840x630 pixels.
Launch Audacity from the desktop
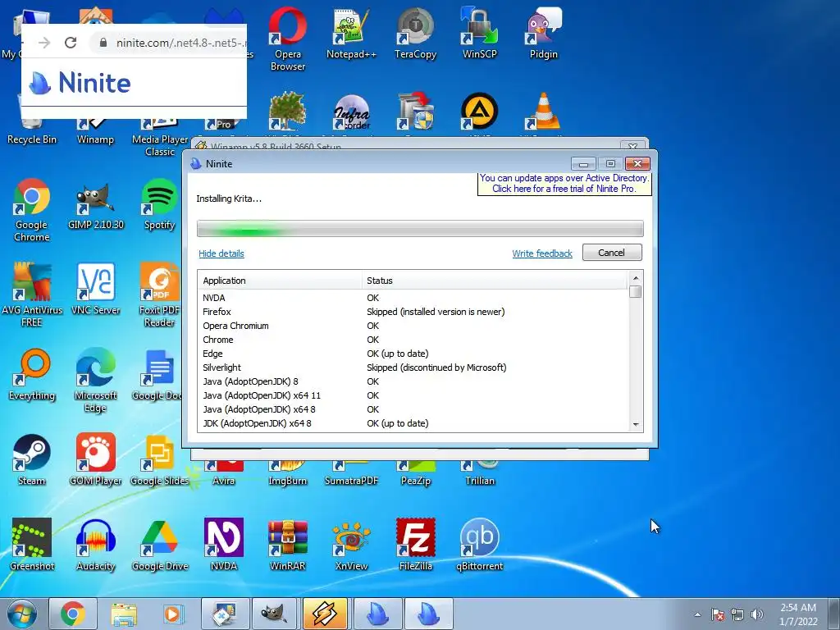(96, 545)
